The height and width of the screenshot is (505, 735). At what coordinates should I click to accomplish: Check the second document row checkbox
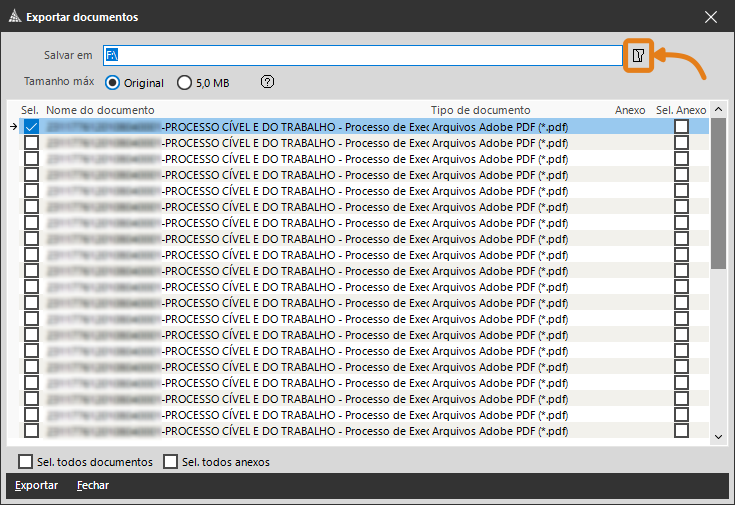32,143
